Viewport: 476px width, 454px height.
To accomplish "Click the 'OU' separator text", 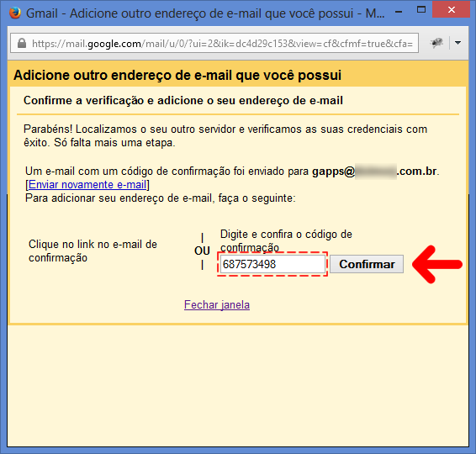I will tap(202, 251).
